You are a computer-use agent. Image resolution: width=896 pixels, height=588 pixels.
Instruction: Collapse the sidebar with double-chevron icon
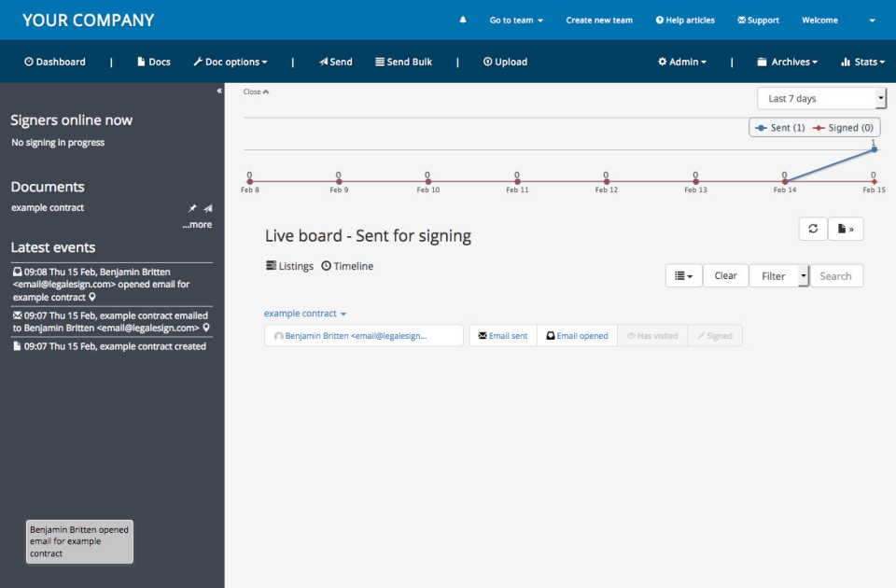click(x=219, y=91)
